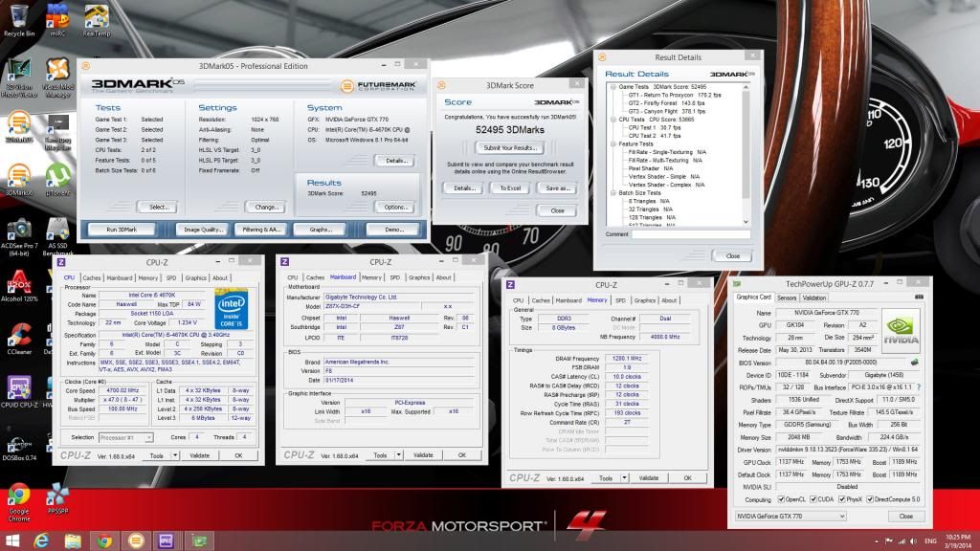Open Tools dropdown arrow in CPU tab window
Image resolution: width=980 pixels, height=551 pixels.
coord(175,455)
